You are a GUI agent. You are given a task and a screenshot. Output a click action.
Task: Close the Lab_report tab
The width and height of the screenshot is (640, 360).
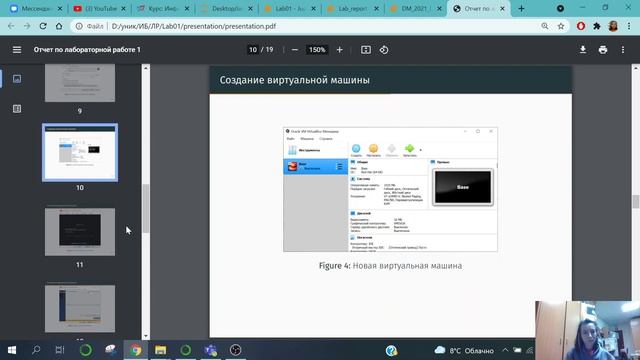point(376,9)
